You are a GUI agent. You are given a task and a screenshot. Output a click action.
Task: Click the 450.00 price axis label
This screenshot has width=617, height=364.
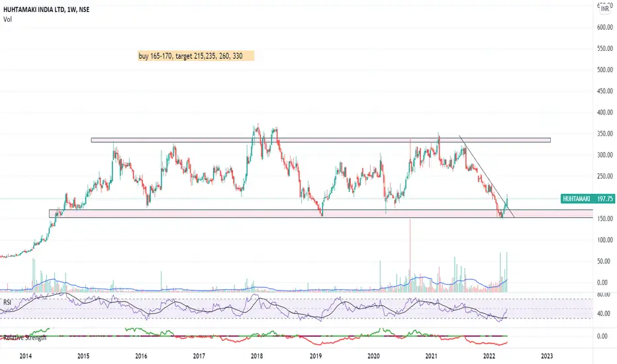[x=605, y=91]
